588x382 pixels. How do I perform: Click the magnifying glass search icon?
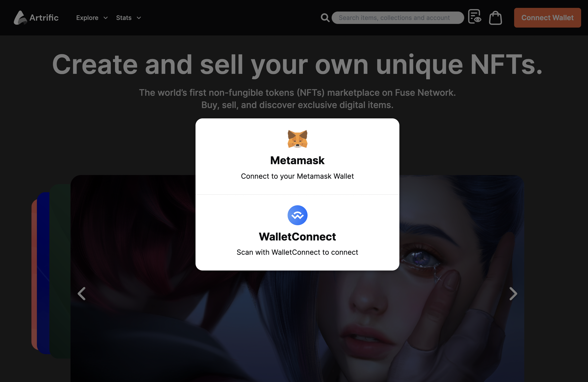(x=325, y=18)
